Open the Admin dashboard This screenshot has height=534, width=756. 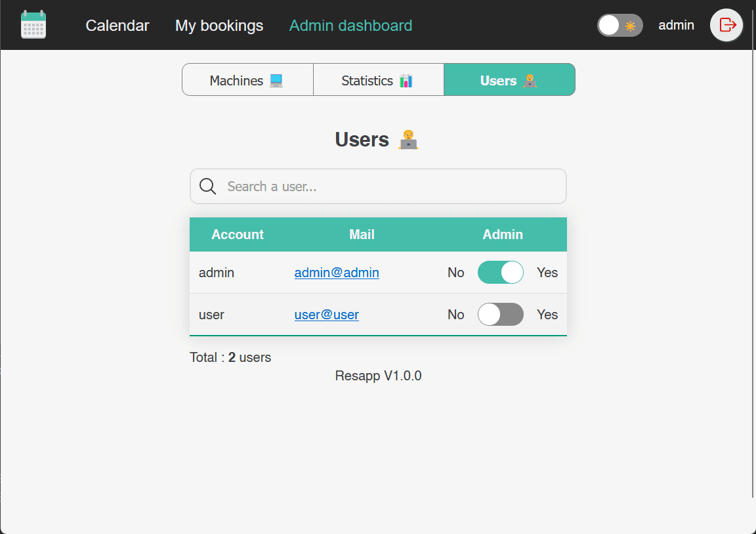click(350, 26)
